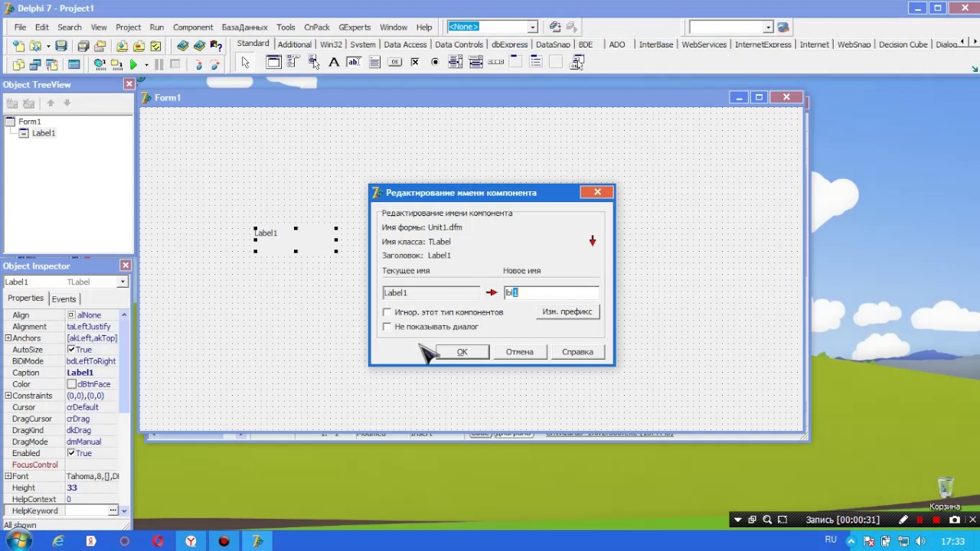980x551 pixels.
Task: Open the Object Inspector component selector dropdown
Action: tap(122, 282)
